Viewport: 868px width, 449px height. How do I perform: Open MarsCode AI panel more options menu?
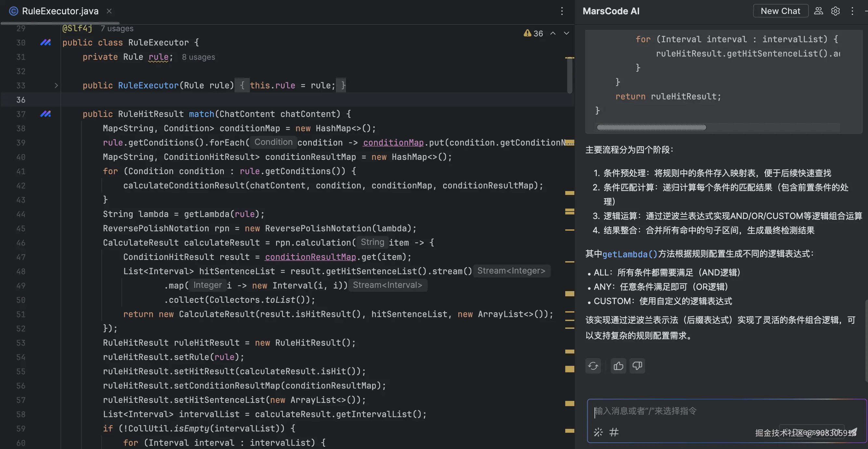852,11
